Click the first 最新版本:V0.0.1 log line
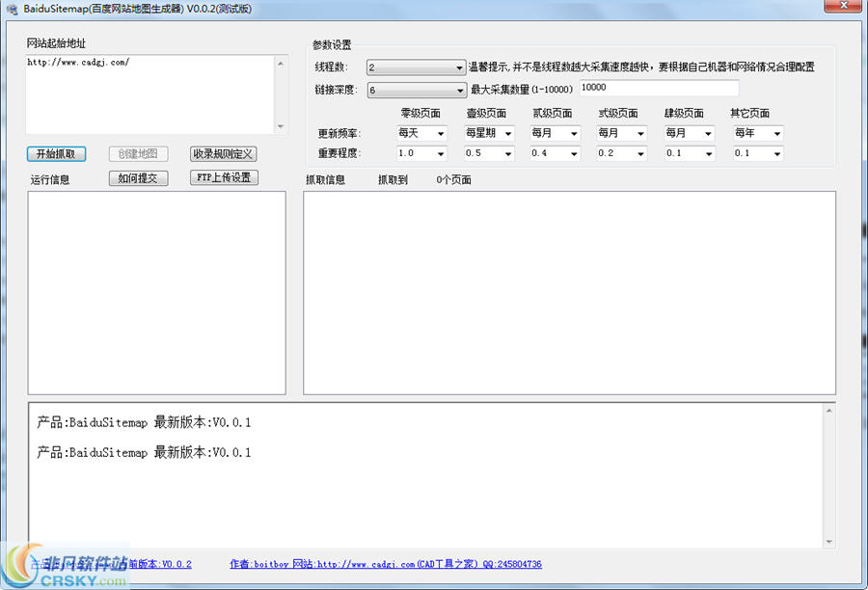The height and width of the screenshot is (590, 868). coord(144,423)
